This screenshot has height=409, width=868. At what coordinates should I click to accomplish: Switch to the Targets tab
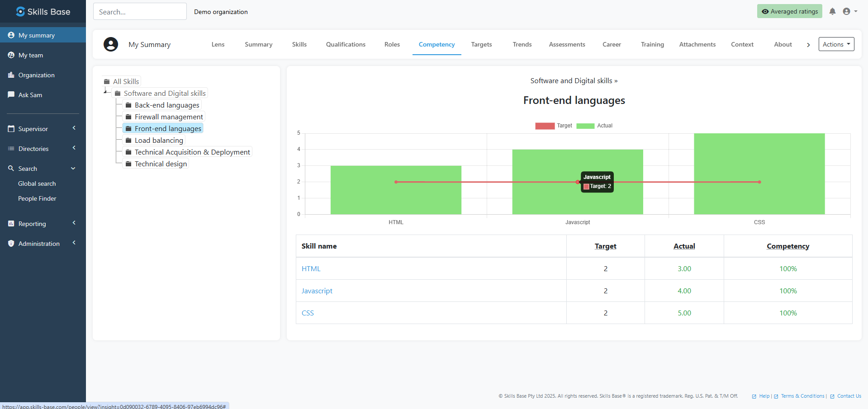coord(481,44)
